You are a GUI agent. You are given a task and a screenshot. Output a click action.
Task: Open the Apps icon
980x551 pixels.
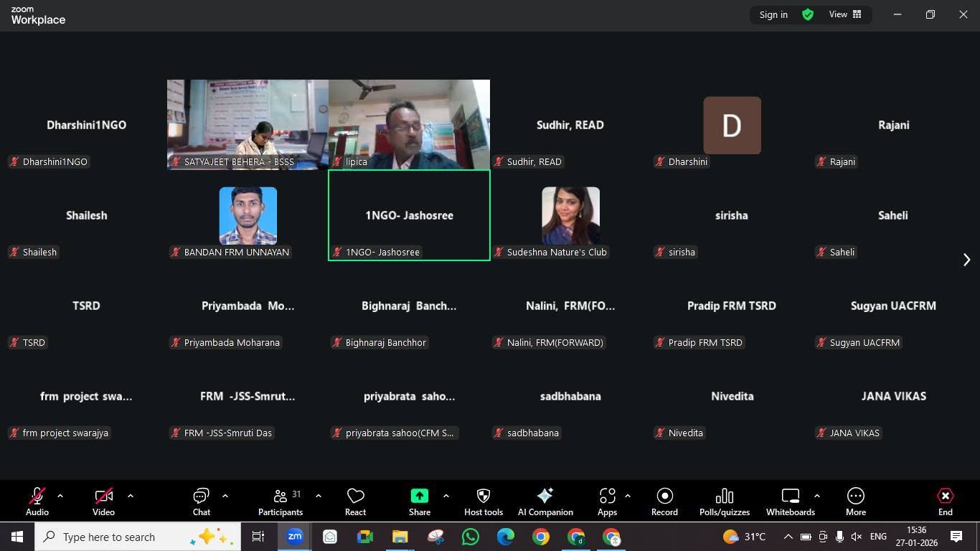(607, 496)
